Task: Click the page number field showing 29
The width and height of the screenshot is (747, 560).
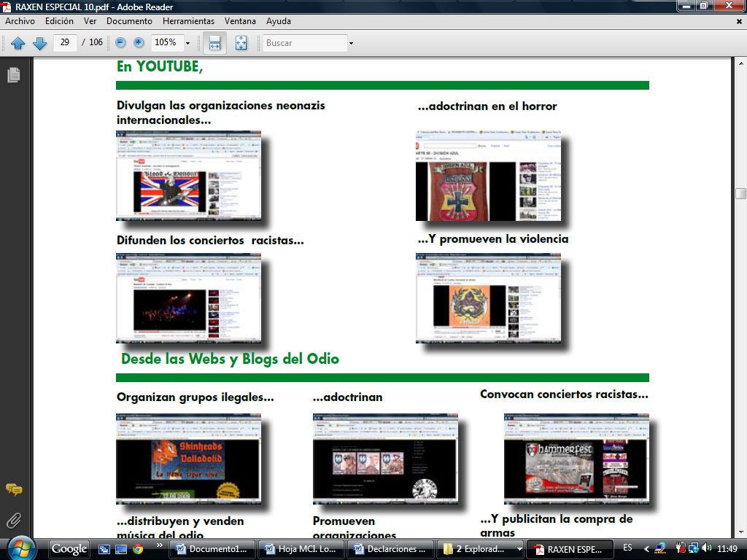Action: tap(65, 43)
